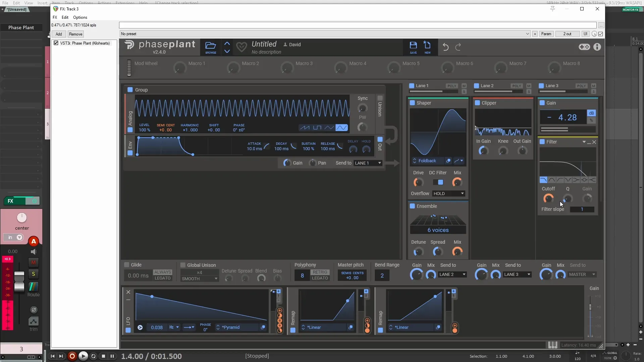This screenshot has width=644, height=362.
Task: Select the triangle waveform shape button
Action: (329, 128)
